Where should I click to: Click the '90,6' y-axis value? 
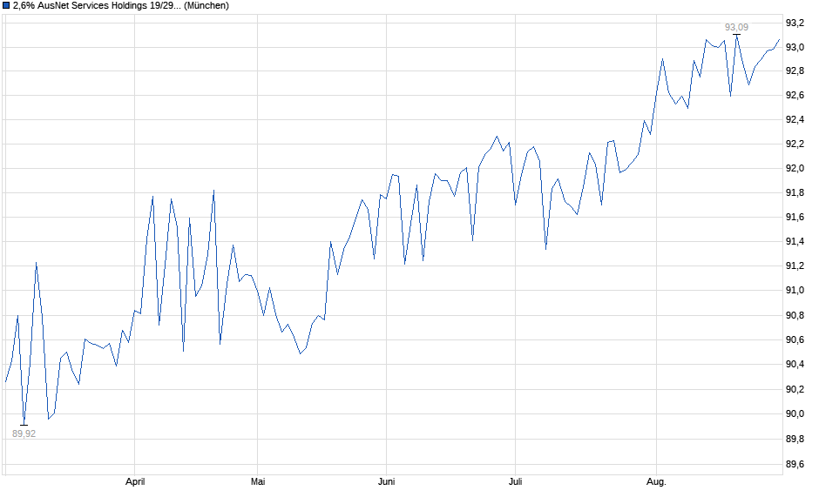tap(795, 339)
